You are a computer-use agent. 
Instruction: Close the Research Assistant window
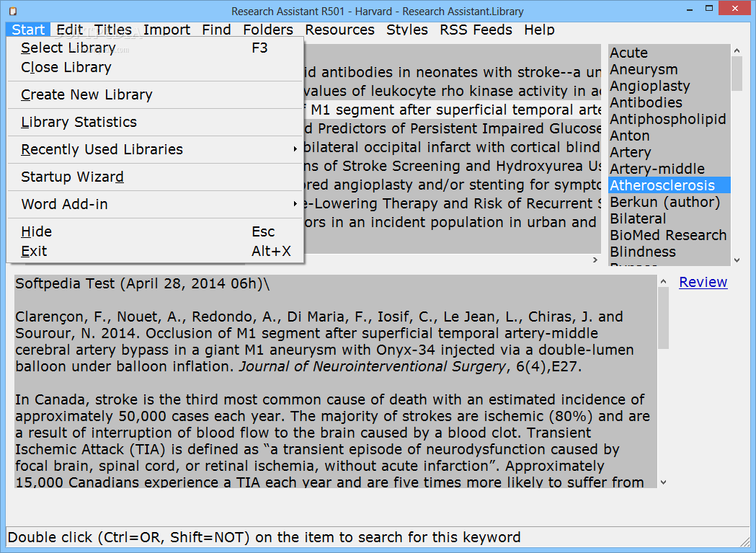[735, 8]
